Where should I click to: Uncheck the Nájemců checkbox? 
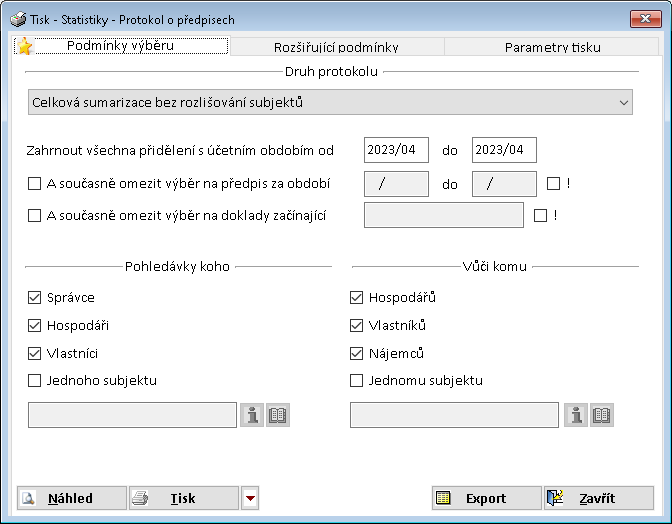click(x=357, y=353)
